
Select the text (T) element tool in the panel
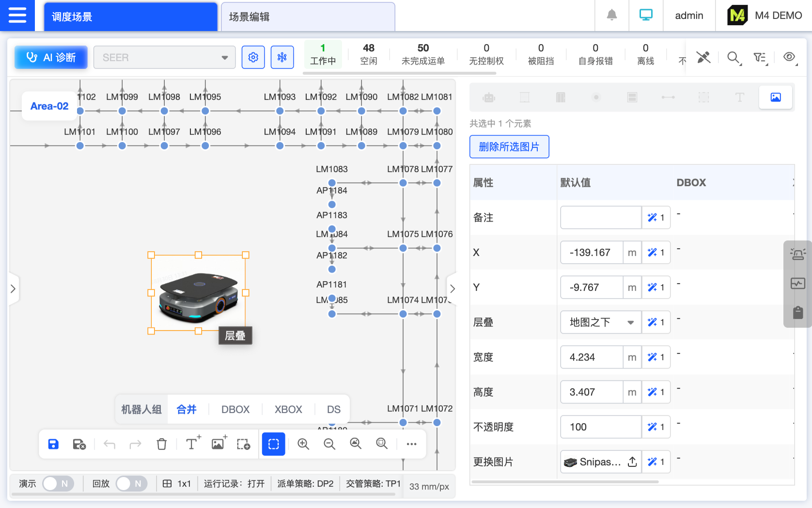tap(739, 97)
